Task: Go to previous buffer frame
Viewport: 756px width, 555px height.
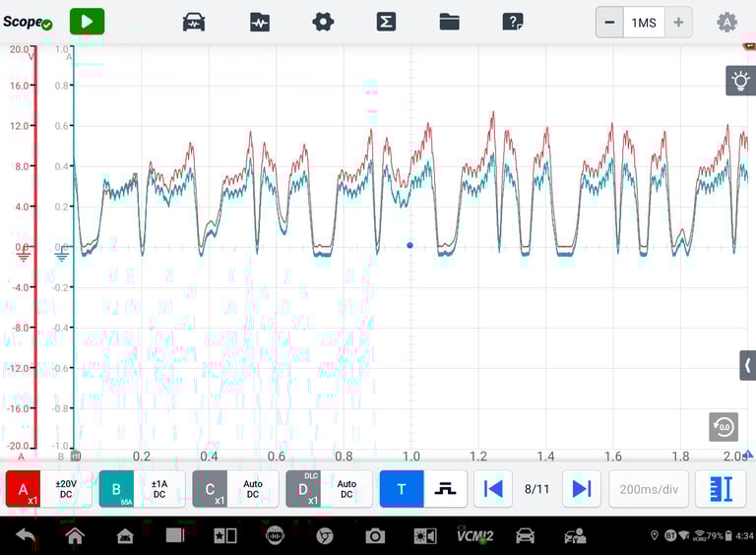Action: click(493, 489)
